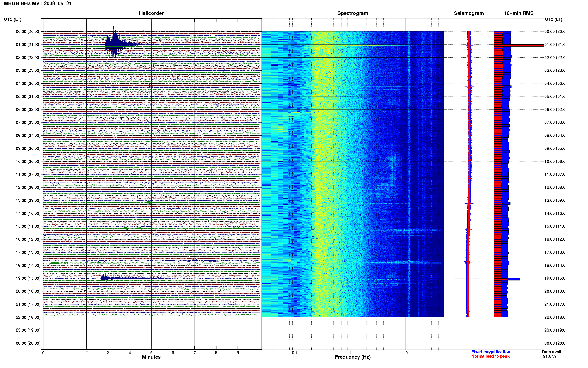Click the '0.1' frequency tick label
This screenshot has width=588, height=368.
coord(295,353)
